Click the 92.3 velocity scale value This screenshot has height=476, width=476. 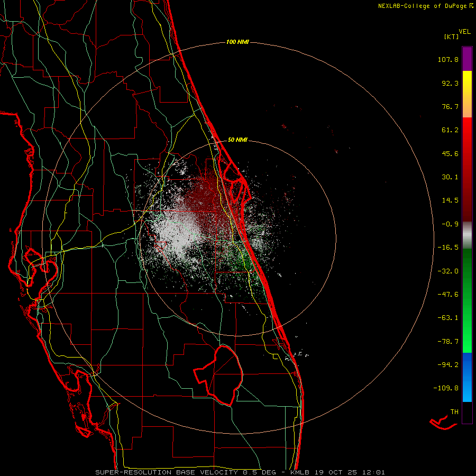pos(450,83)
